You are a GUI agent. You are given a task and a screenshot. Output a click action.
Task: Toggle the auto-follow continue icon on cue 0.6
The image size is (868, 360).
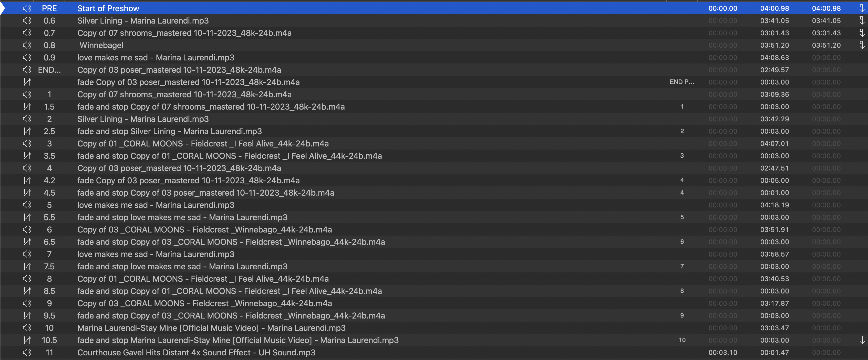click(x=862, y=20)
